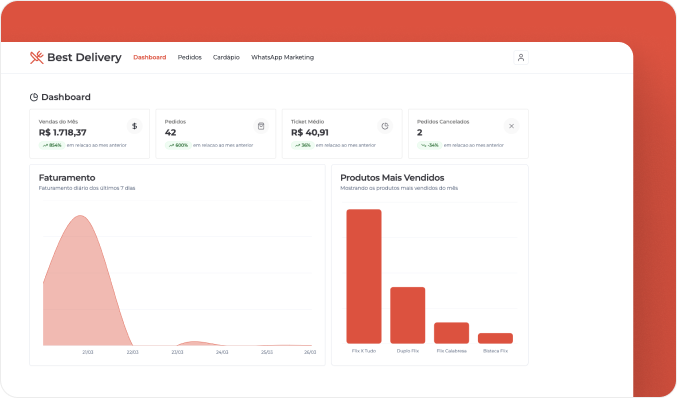Click the 42 orders value
Viewport: 677px width, 398px height.
(x=171, y=133)
